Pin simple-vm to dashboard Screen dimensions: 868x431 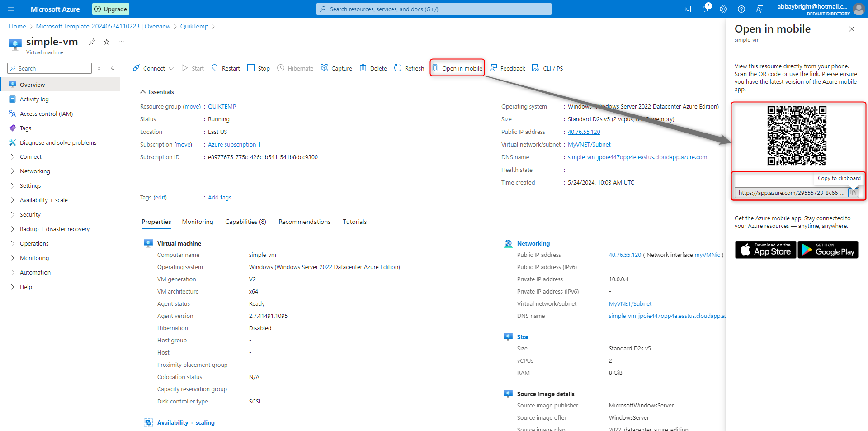click(x=92, y=42)
